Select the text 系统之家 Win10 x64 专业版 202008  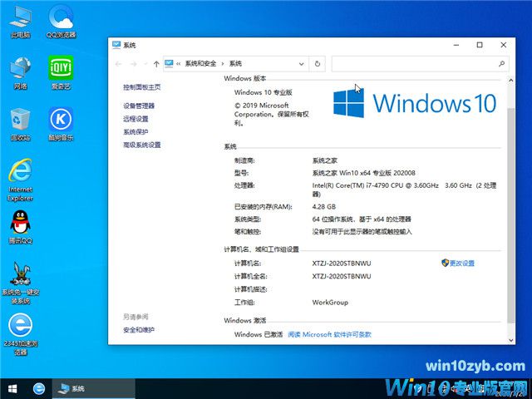(x=364, y=173)
